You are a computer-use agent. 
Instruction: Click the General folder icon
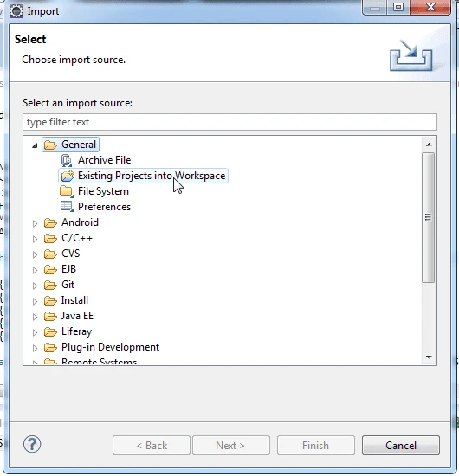[x=50, y=145]
